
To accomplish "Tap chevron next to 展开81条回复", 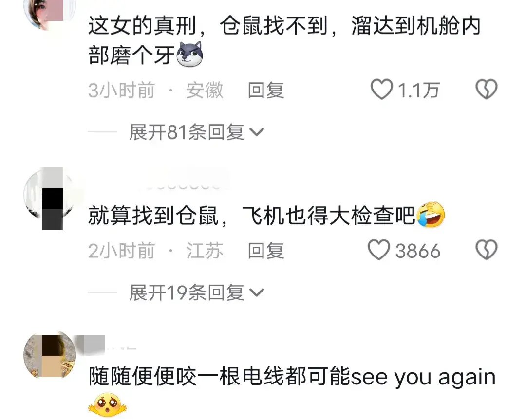I will 257,132.
